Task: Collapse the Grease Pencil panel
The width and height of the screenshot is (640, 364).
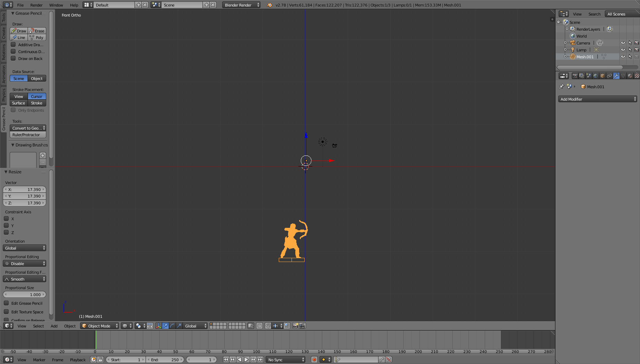Action: [x=13, y=13]
